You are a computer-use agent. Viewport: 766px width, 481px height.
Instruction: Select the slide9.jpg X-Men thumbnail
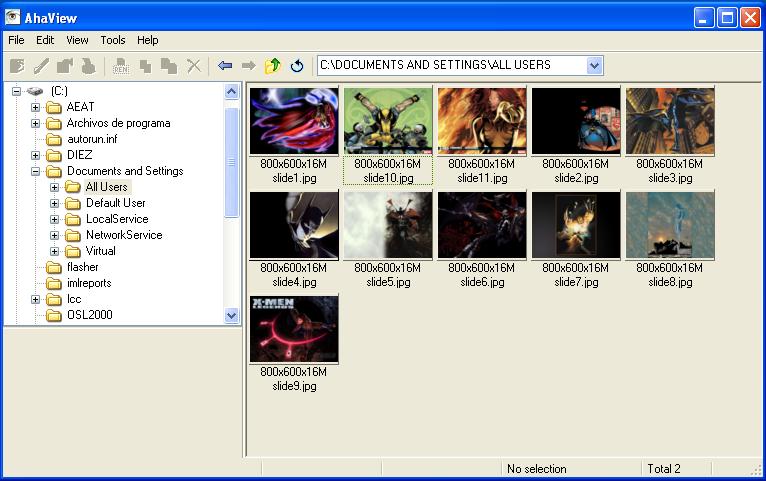pos(294,329)
